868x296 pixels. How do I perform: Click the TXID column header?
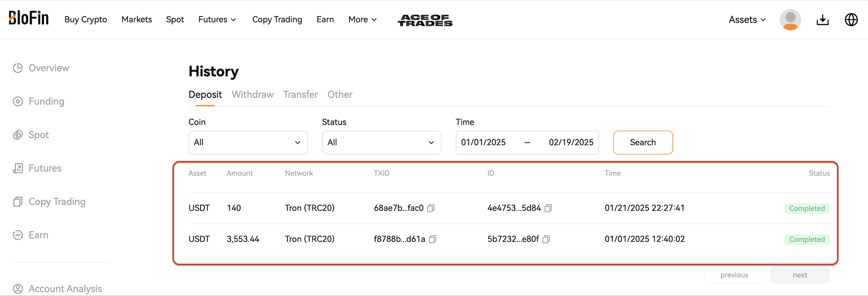coord(381,173)
